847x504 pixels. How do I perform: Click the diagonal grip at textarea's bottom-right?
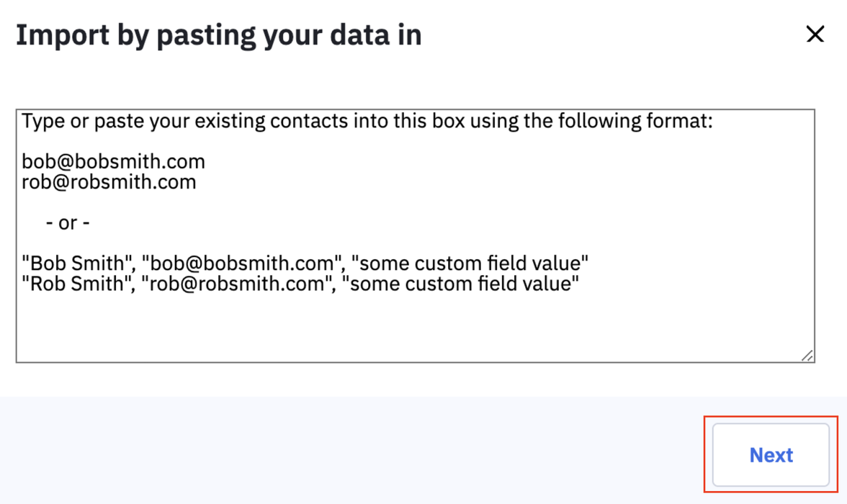click(807, 355)
